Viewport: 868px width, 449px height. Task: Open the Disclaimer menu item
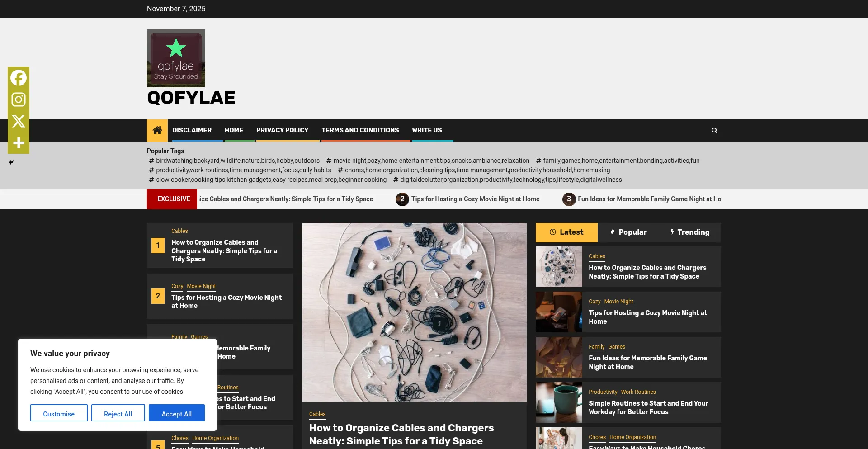point(192,130)
